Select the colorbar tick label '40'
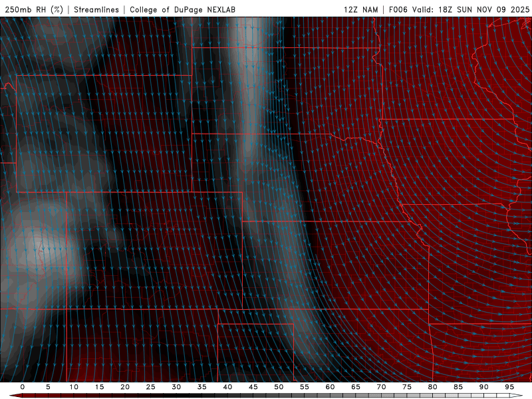This screenshot has height=399, width=532. (227, 387)
